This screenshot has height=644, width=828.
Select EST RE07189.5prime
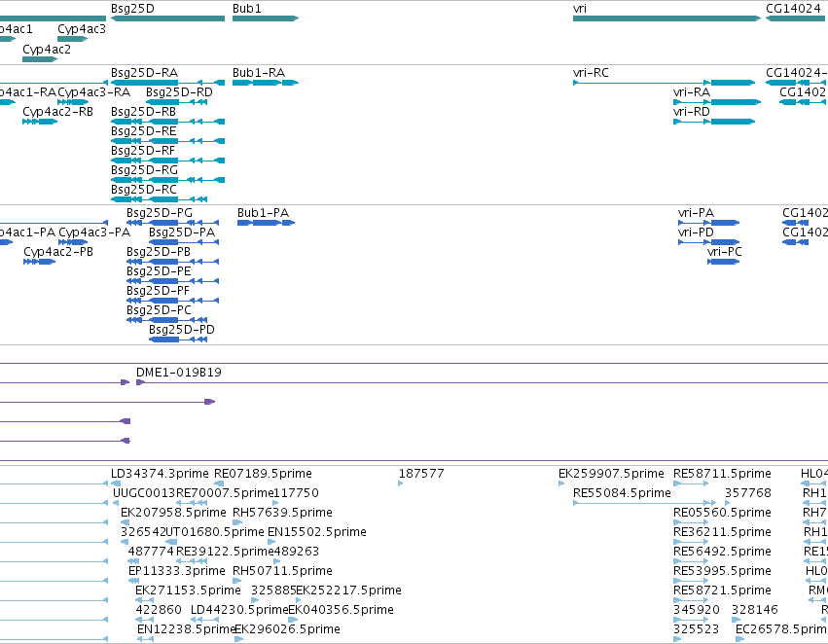tap(219, 483)
